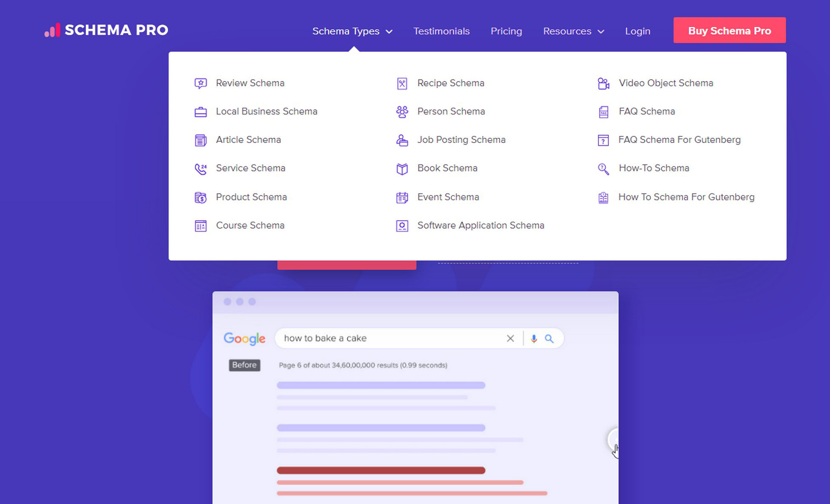
Task: Click the Before label on search preview
Action: 243,365
